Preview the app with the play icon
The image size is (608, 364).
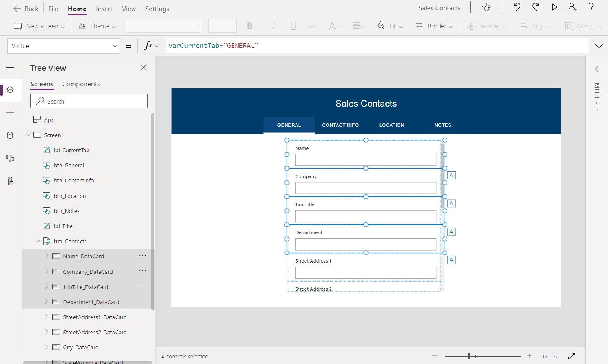click(x=554, y=7)
